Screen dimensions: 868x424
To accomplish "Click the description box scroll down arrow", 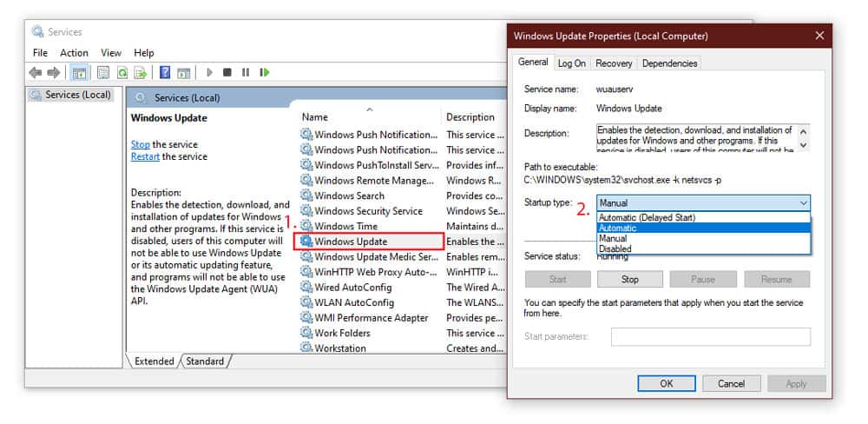I will click(804, 145).
